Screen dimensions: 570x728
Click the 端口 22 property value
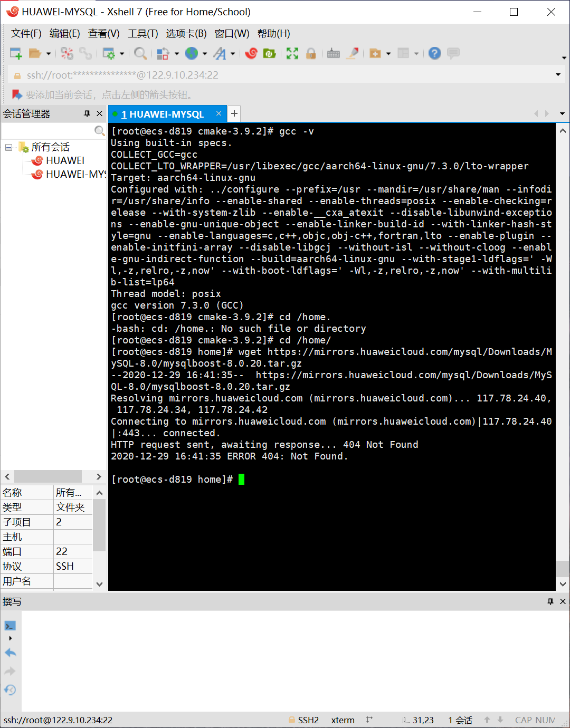tap(73, 551)
